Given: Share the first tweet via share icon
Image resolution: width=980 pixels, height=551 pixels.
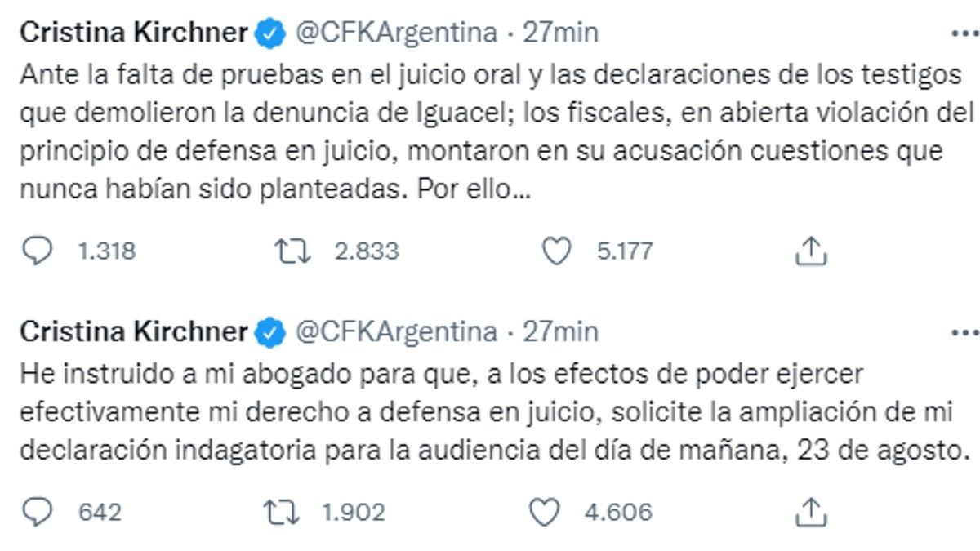Looking at the screenshot, I should point(811,251).
